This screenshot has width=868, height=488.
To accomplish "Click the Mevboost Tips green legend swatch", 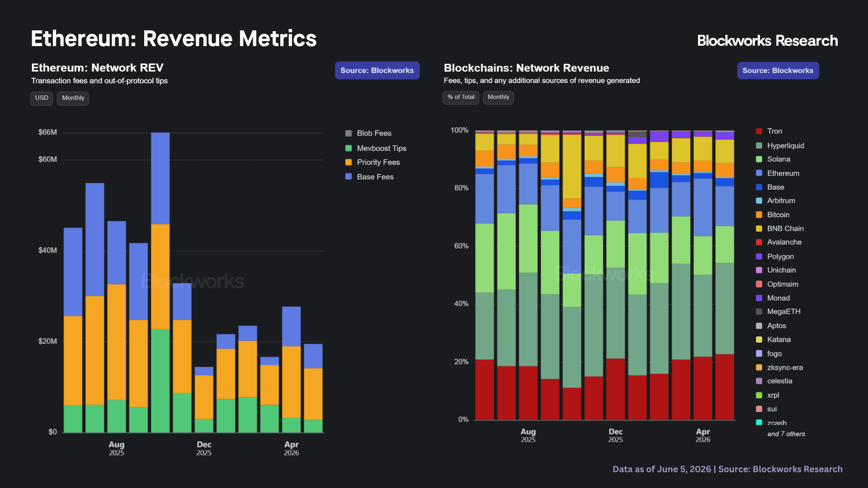I will [349, 148].
